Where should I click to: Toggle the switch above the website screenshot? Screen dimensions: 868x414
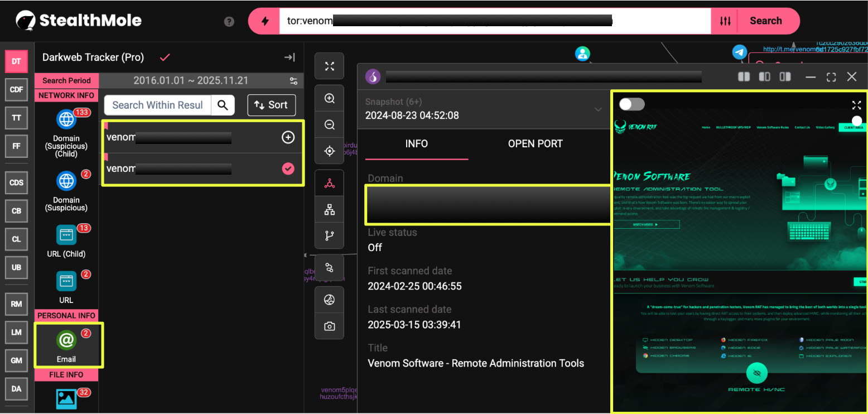click(x=631, y=104)
